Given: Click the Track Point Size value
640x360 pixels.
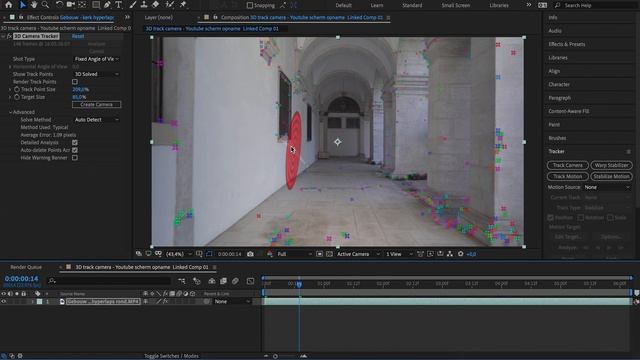Looking at the screenshot, I should click(80, 89).
